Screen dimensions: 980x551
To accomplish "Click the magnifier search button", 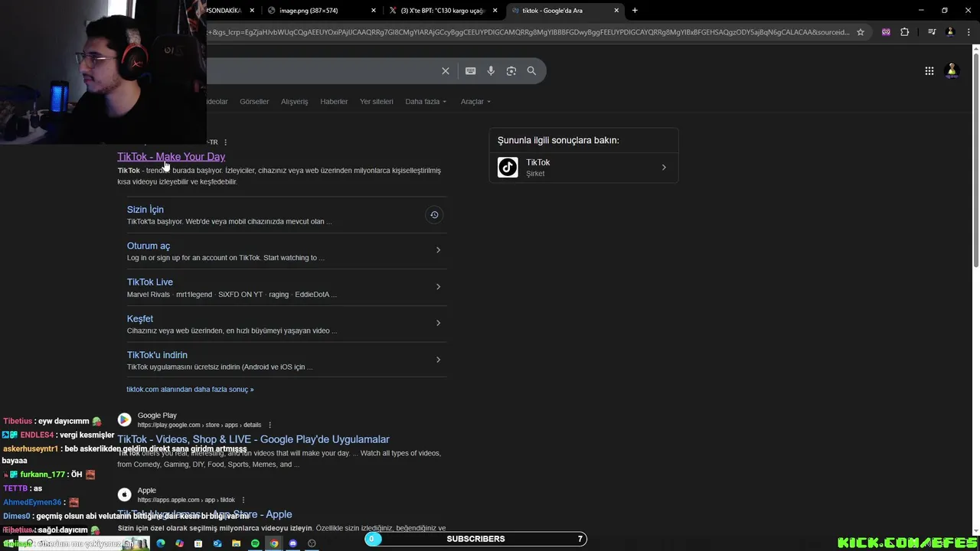I will point(531,71).
